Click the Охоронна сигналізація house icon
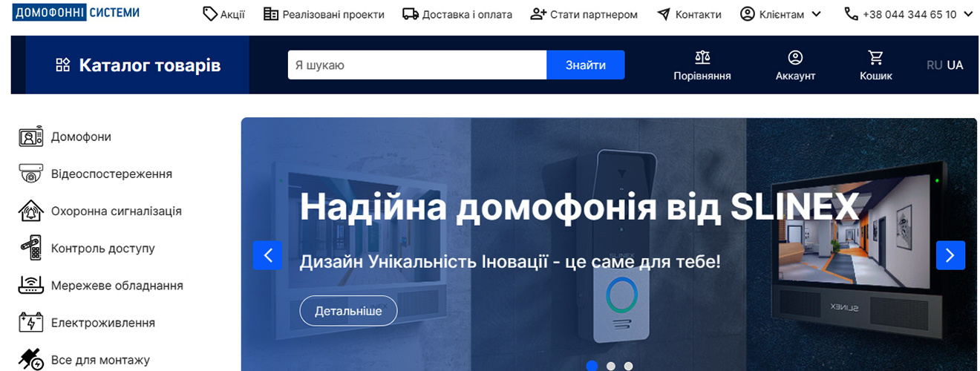Screen dimensions: 980x371 click(x=30, y=211)
